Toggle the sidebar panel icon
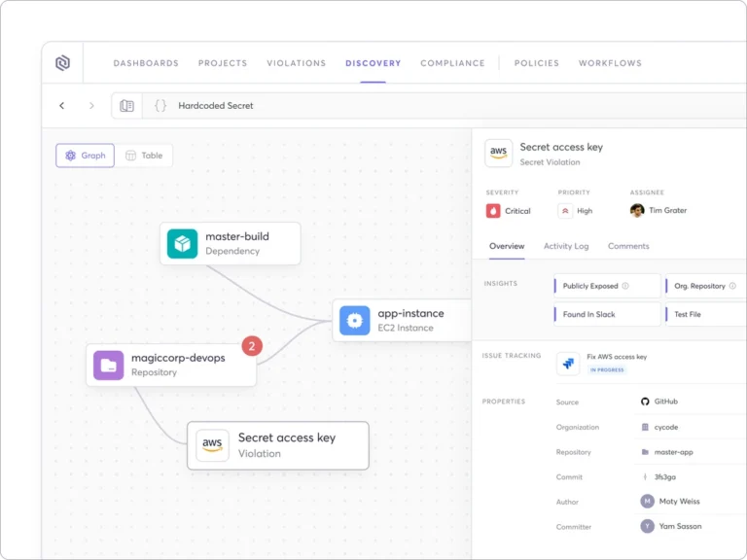The image size is (747, 560). click(x=126, y=105)
